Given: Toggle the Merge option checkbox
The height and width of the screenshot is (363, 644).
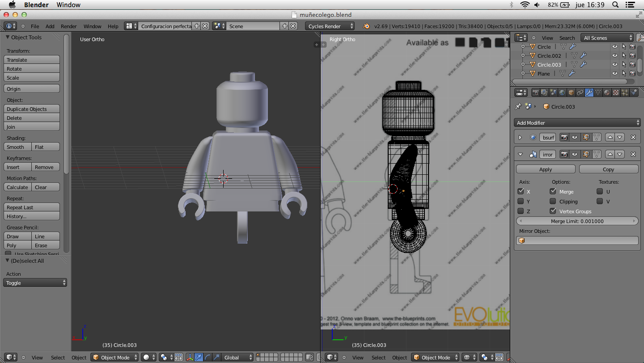Looking at the screenshot, I should pyautogui.click(x=553, y=191).
